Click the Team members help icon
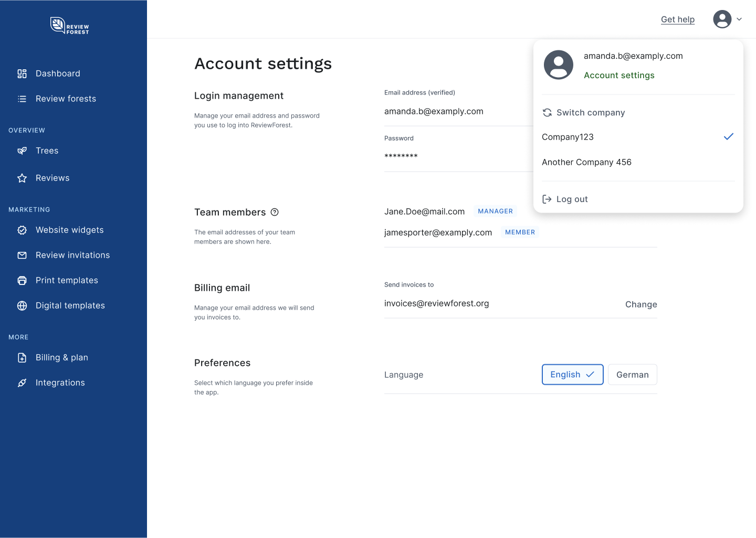Viewport: 756px width, 538px height. (275, 213)
